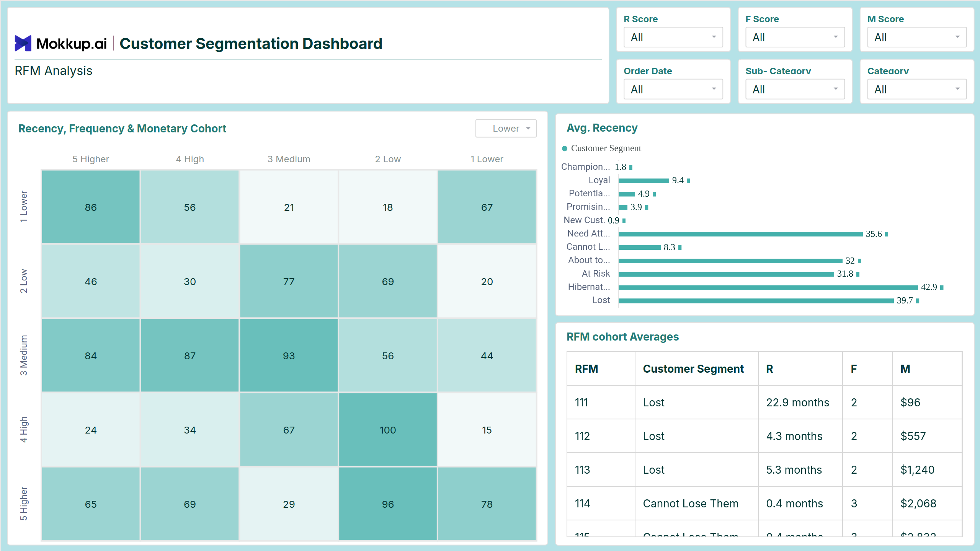The width and height of the screenshot is (980, 551).
Task: Select the Hibernat... bar valued 42.9
Action: [768, 287]
